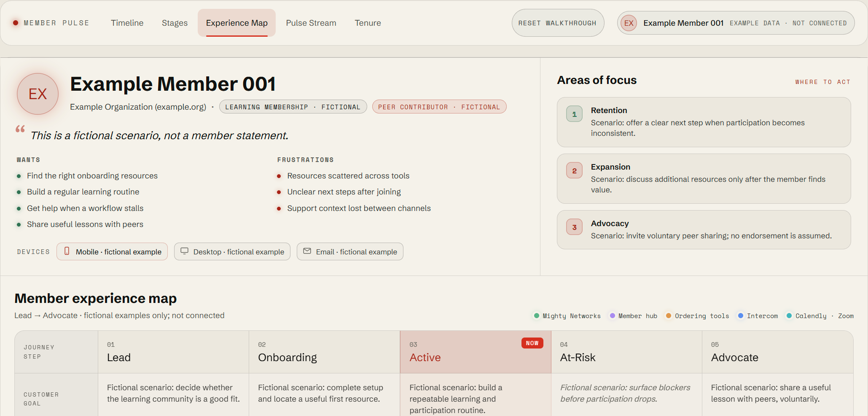This screenshot has width=868, height=416.
Task: Select the Email fictional example device chip
Action: 350,251
